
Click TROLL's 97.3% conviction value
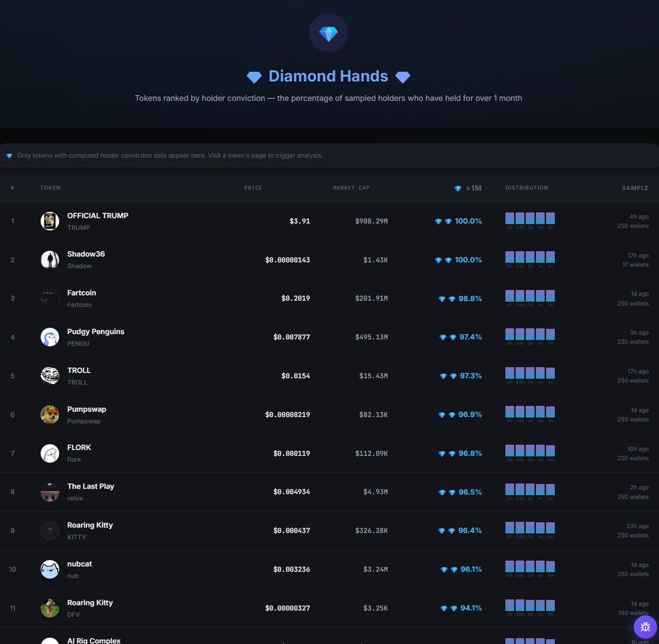click(471, 376)
